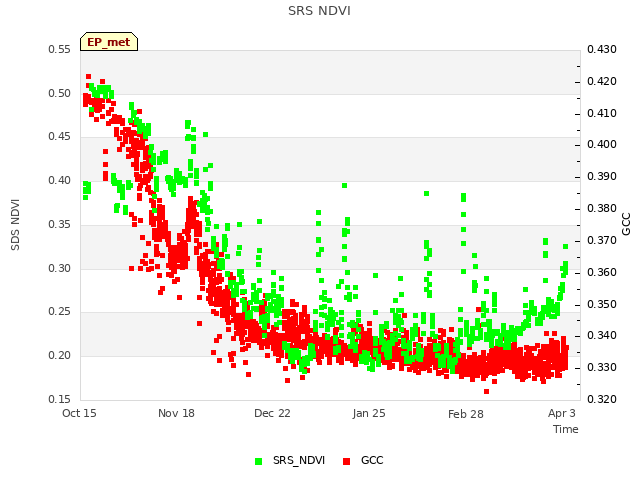The image size is (640, 480).
Task: Click the red GCC legend swatch
Action: point(347,461)
